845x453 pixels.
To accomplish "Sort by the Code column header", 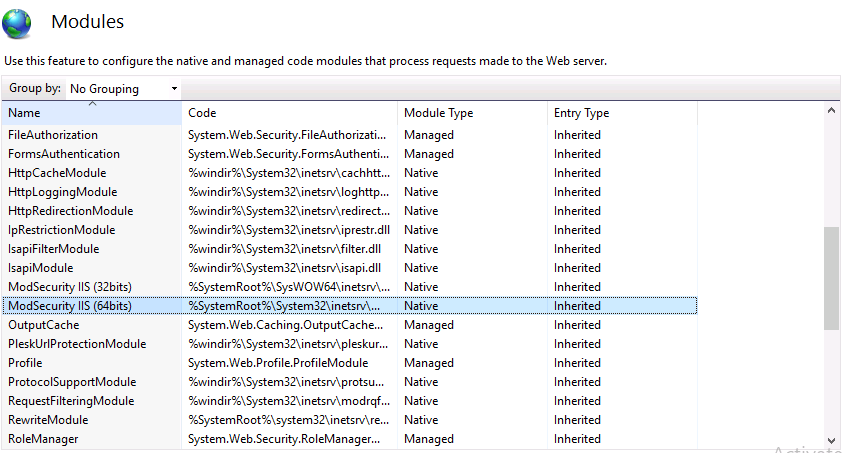I will [x=289, y=113].
